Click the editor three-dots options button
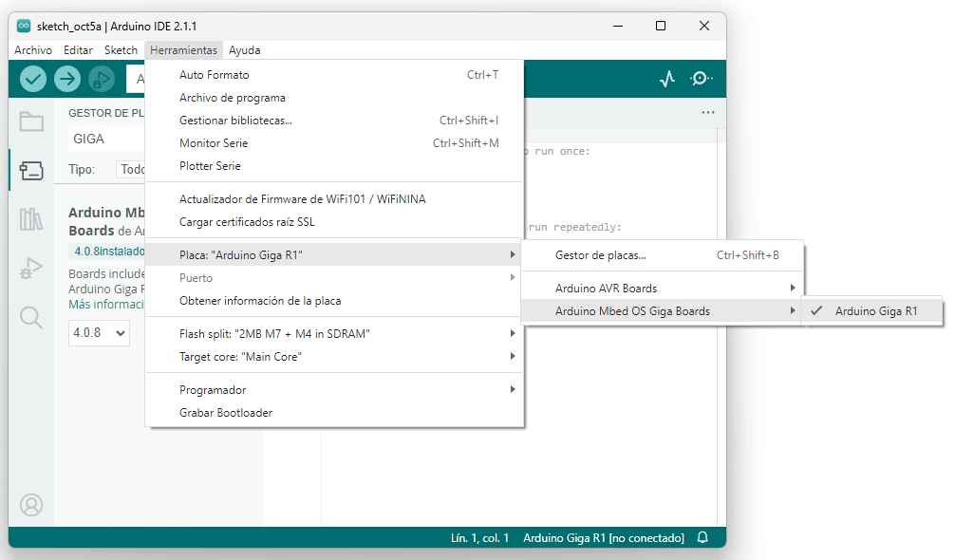This screenshot has width=955, height=560. 707,113
